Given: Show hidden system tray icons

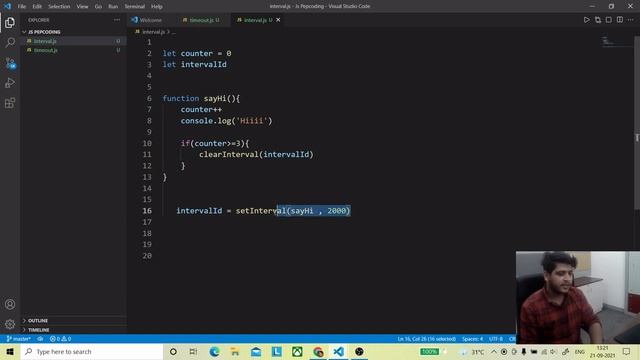Looking at the screenshot, I should click(x=494, y=351).
